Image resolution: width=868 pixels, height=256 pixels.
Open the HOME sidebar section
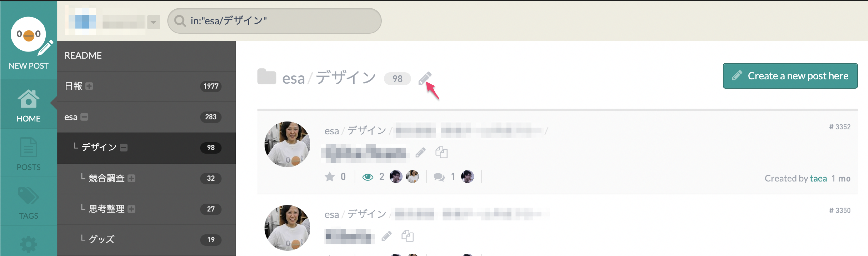pos(28,105)
